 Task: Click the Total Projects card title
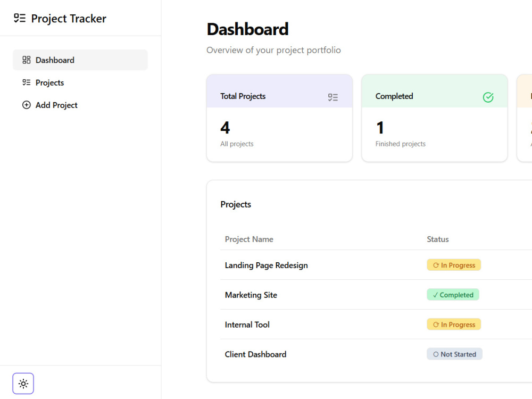[243, 96]
